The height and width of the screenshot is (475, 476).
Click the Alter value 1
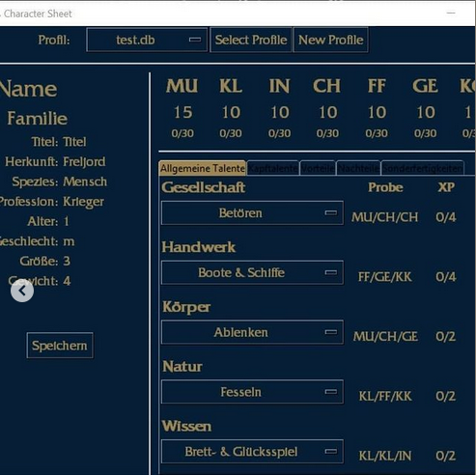click(x=67, y=221)
